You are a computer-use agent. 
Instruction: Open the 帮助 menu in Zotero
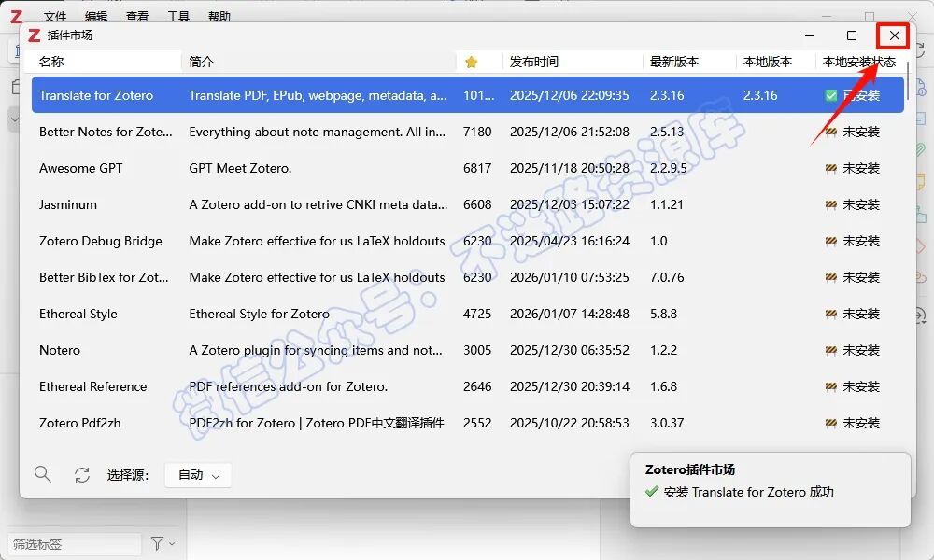[x=219, y=16]
